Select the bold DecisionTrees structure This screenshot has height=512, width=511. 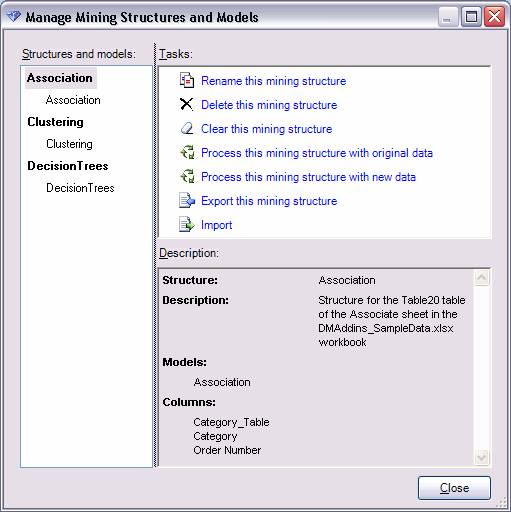(x=68, y=166)
